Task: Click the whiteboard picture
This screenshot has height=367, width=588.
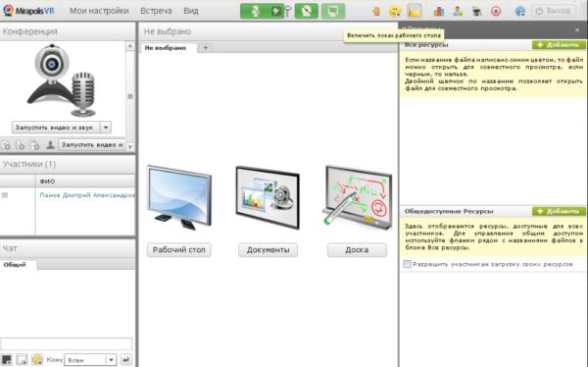Action: [x=357, y=197]
